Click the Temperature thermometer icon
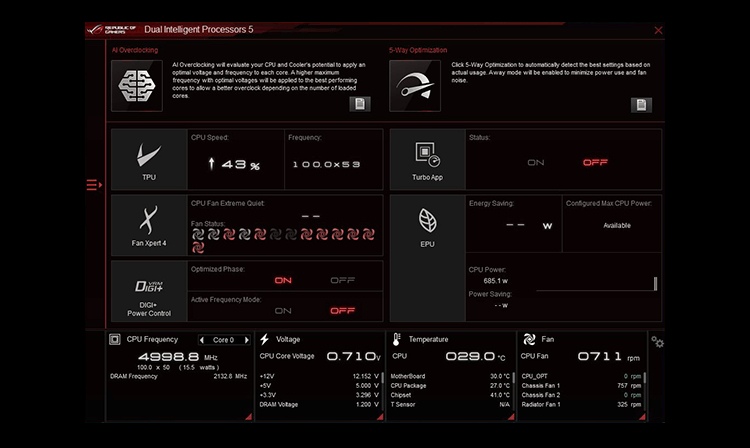The height and width of the screenshot is (448, 750). [397, 339]
